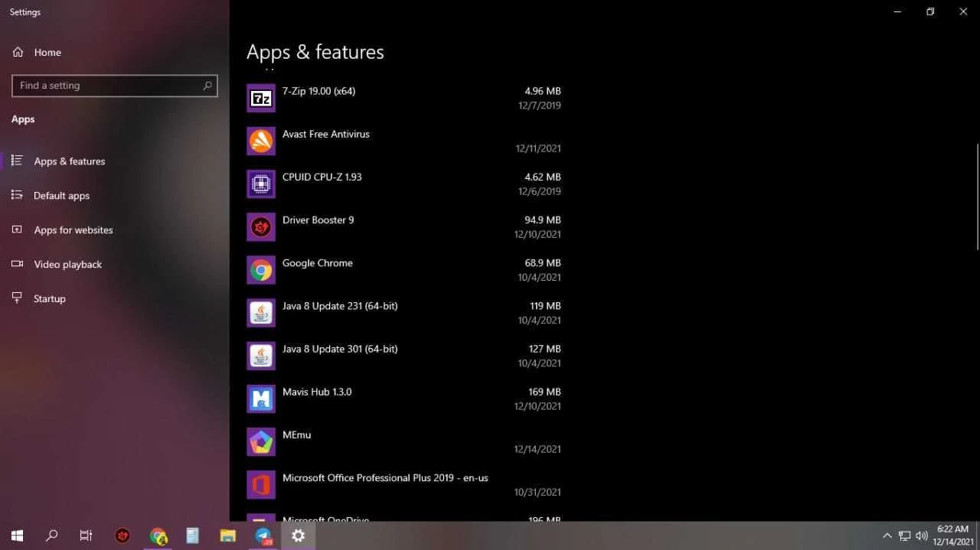Select Google Chrome entry
980x550 pixels.
[x=403, y=269]
